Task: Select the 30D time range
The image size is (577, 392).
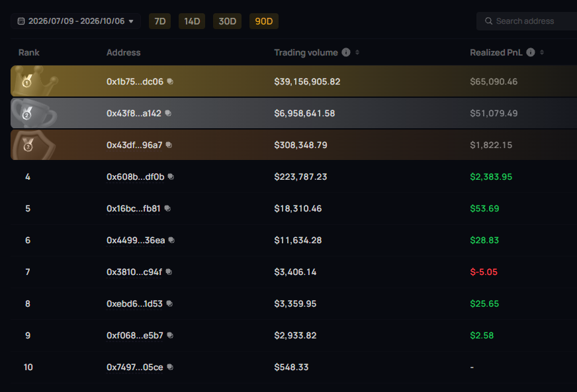Action: (228, 21)
